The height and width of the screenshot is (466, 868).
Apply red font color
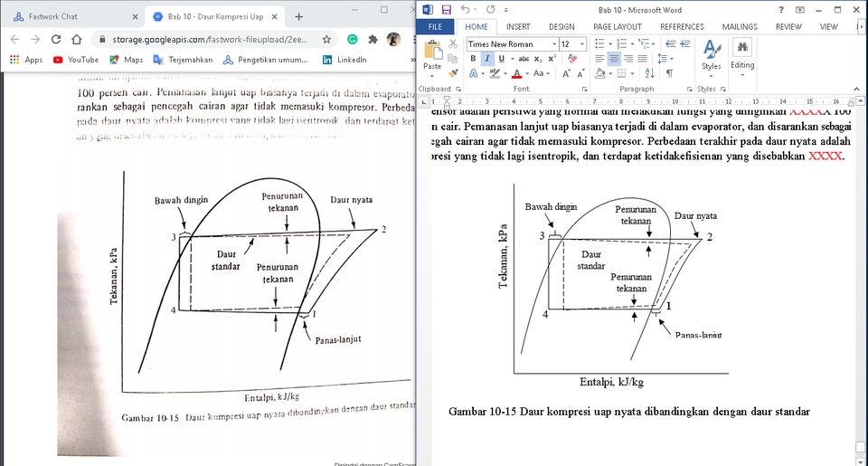(x=516, y=73)
